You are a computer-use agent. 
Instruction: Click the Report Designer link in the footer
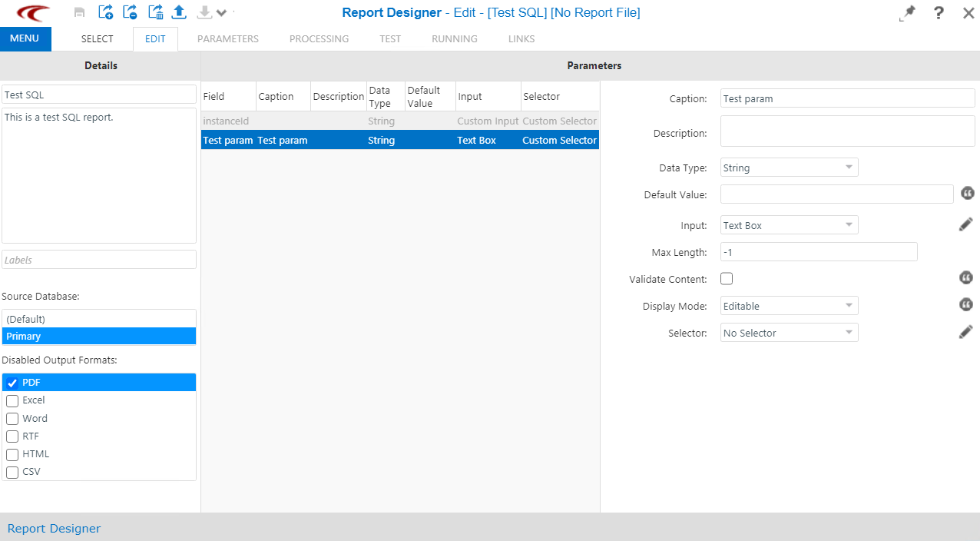click(54, 528)
